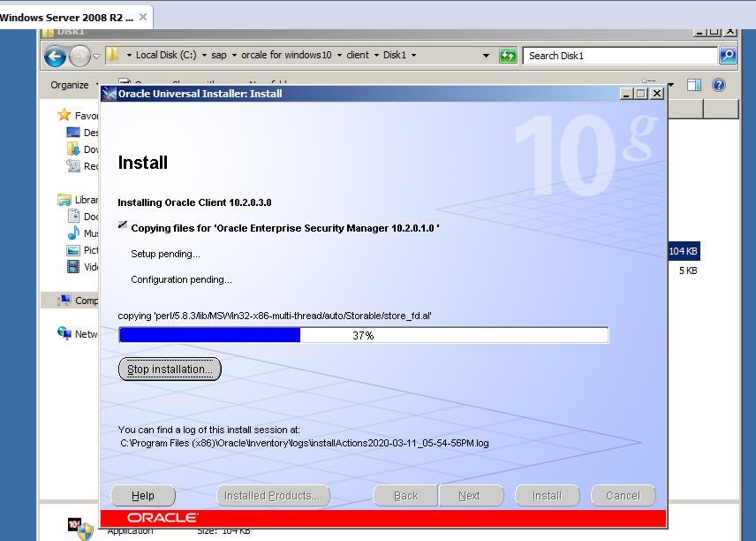
Task: Click the blue Help question mark in Explorer
Action: (718, 85)
